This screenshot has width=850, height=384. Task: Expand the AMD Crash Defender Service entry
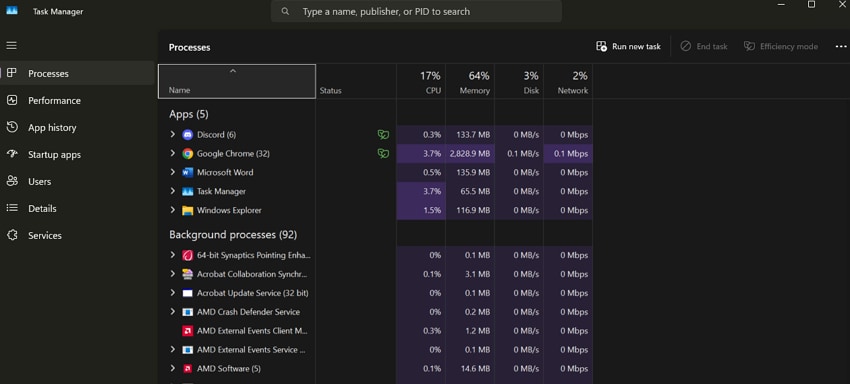(172, 311)
